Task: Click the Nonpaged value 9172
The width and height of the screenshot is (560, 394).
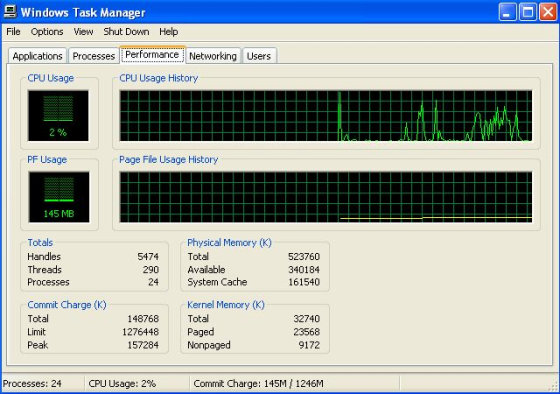Action: (309, 345)
